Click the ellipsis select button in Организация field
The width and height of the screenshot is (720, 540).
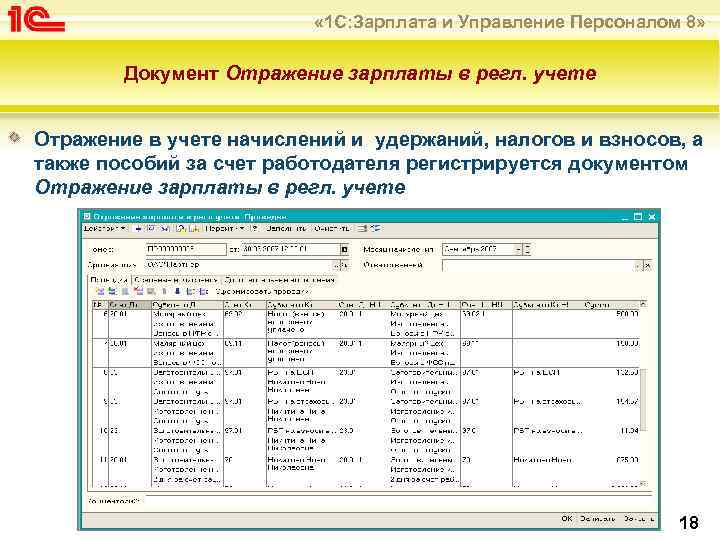[x=338, y=265]
